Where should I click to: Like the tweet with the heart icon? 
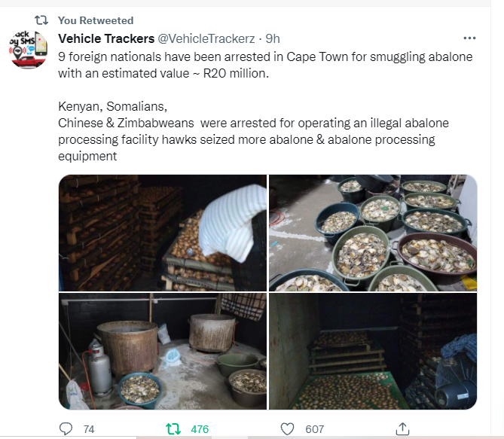[x=287, y=429]
